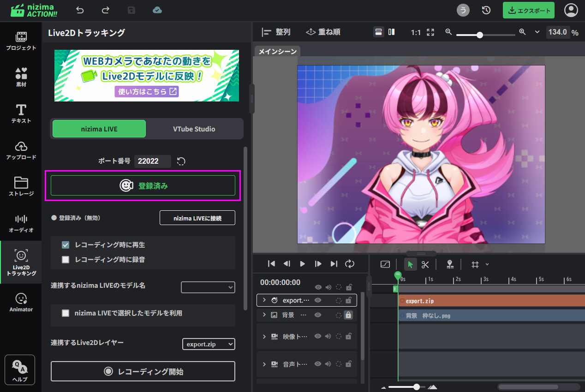Screen dimensions: 585x392
Task: Toggle loop playback icon
Action: [x=350, y=264]
